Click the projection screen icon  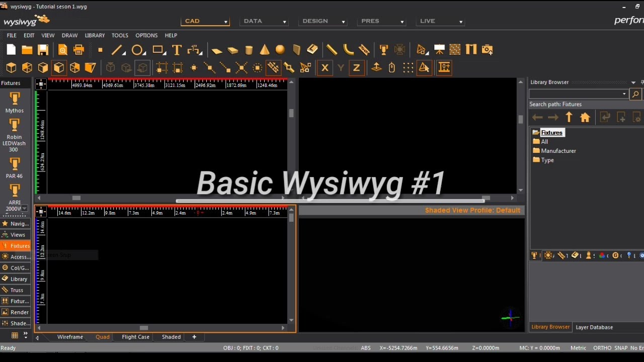(x=439, y=49)
